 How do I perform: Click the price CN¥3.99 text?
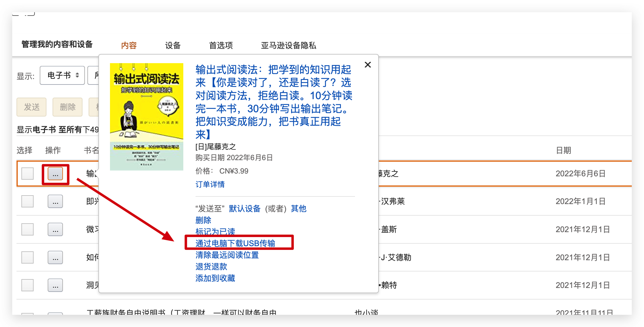[x=234, y=171]
